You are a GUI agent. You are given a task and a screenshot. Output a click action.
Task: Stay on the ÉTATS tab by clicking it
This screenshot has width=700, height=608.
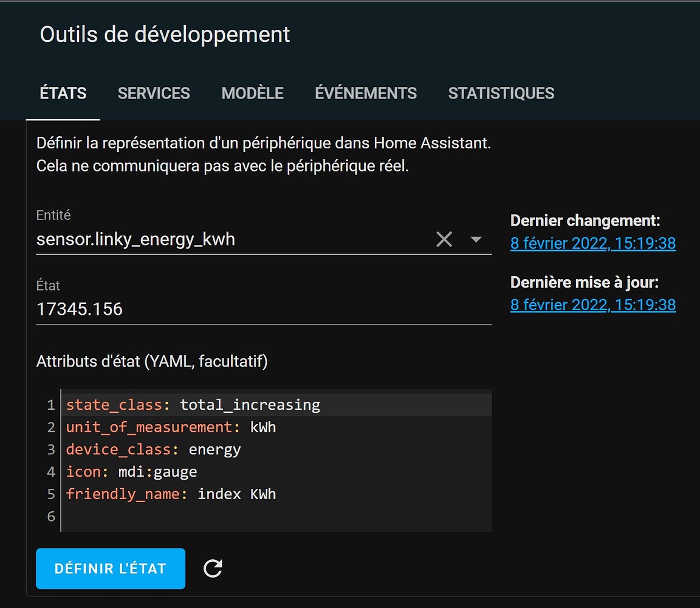tap(63, 93)
